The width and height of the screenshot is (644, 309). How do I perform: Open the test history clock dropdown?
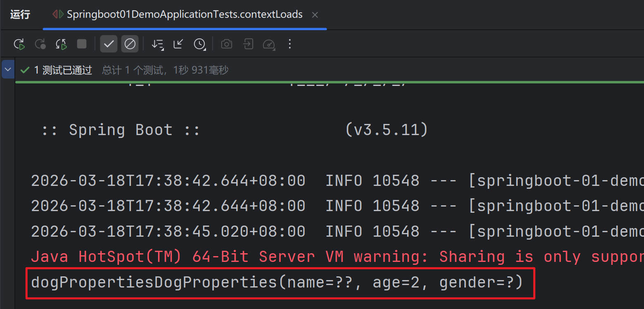[x=200, y=44]
